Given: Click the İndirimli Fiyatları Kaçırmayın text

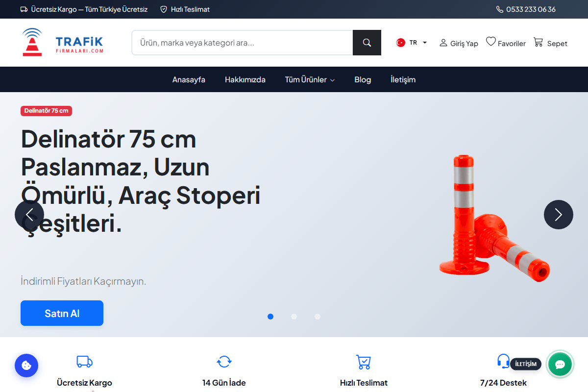Looking at the screenshot, I should coord(83,281).
